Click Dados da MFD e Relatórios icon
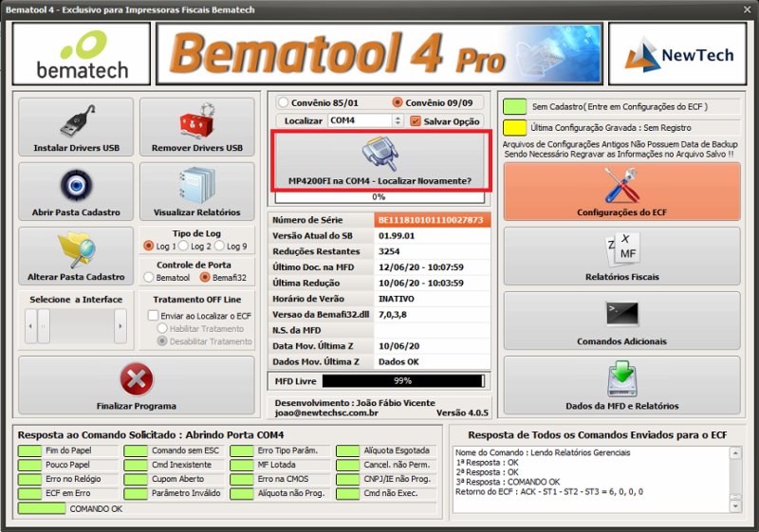Viewport: 759px width, 532px height. [621, 378]
